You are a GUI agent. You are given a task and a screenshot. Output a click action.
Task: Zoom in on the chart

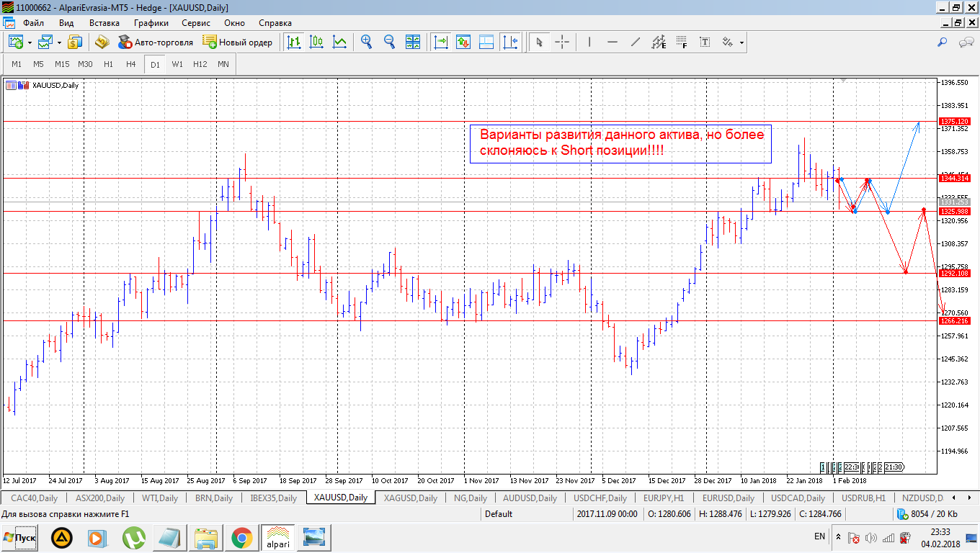[367, 42]
